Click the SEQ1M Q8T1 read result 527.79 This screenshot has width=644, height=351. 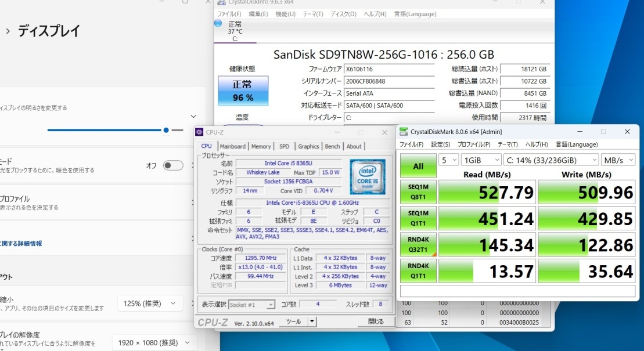[x=487, y=191]
